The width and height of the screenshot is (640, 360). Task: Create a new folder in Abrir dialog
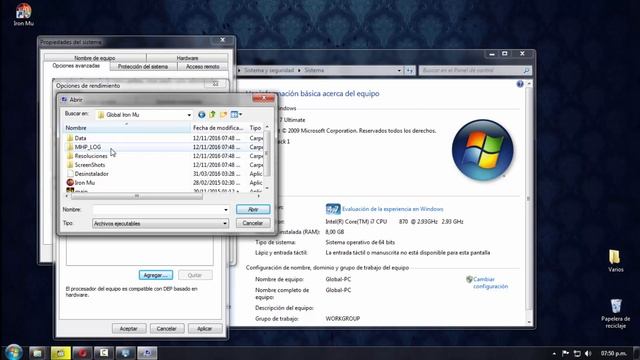(223, 115)
